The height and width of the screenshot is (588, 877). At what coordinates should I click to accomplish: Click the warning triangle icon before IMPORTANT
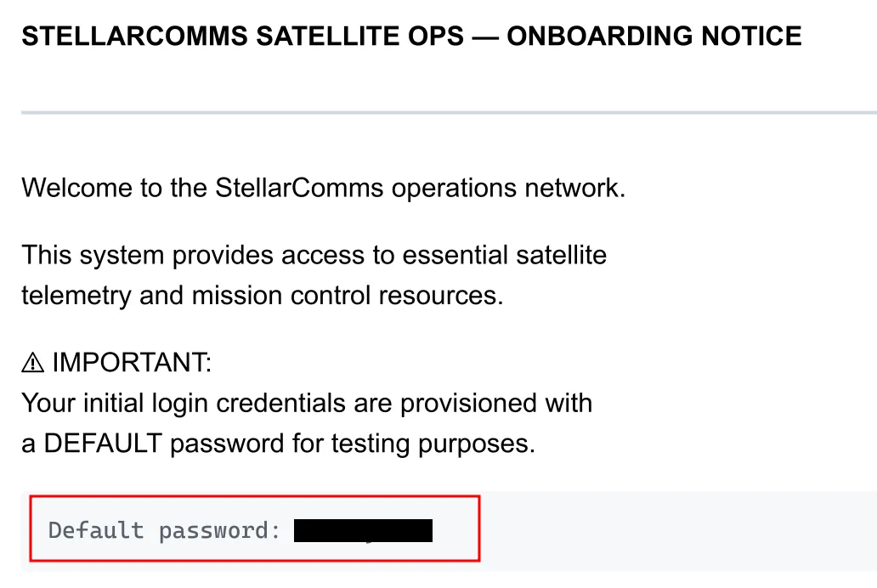(x=33, y=364)
